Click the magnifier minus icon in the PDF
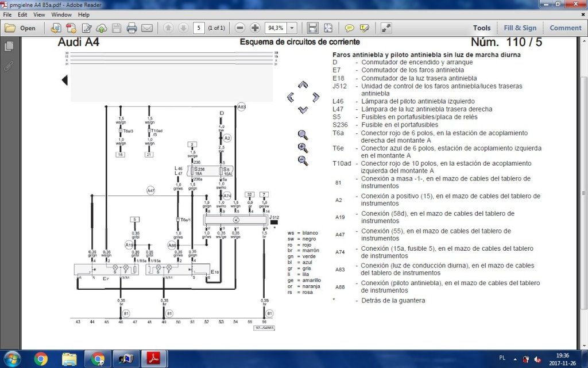 coord(303,161)
